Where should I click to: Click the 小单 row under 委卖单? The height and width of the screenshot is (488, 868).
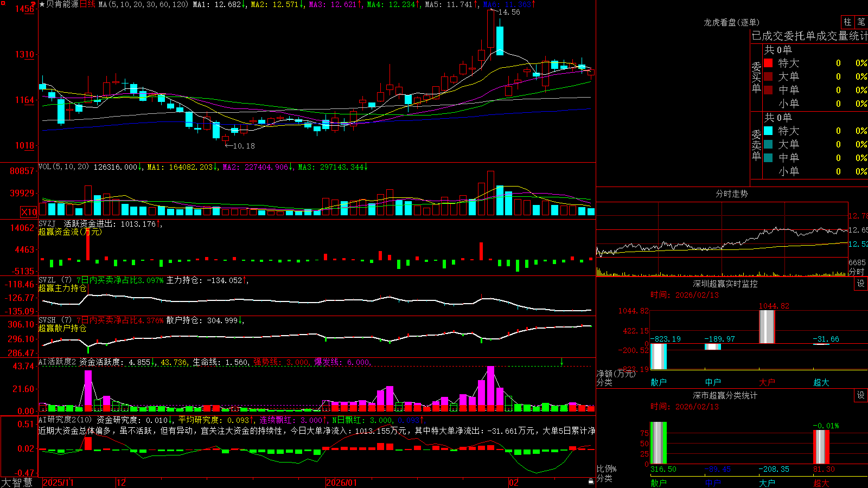point(815,171)
